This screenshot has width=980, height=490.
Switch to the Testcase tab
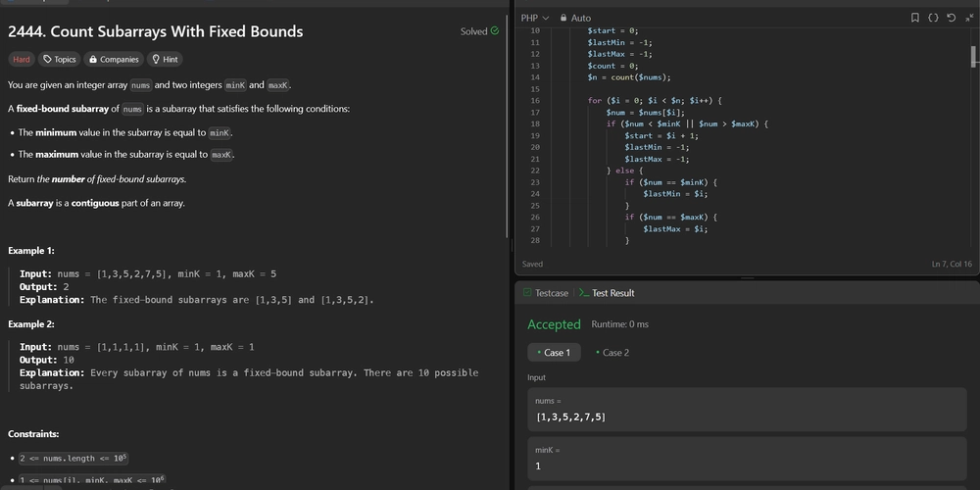pos(546,292)
